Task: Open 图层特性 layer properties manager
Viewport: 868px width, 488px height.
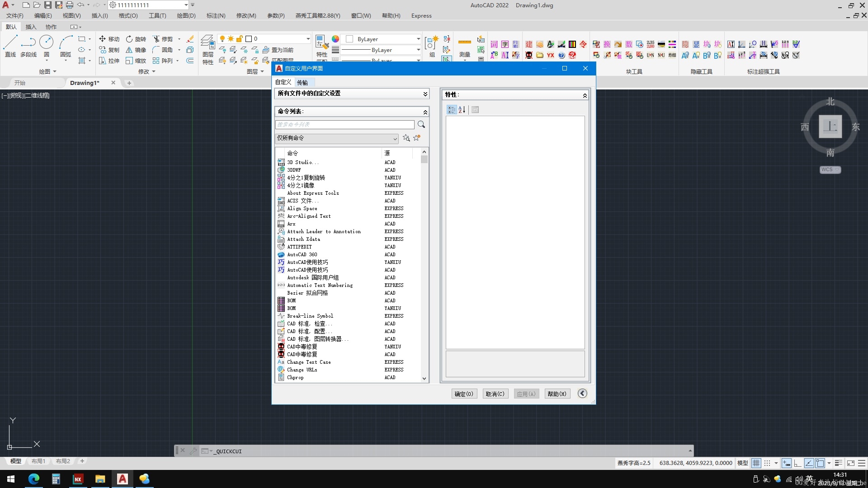Action: (208, 50)
